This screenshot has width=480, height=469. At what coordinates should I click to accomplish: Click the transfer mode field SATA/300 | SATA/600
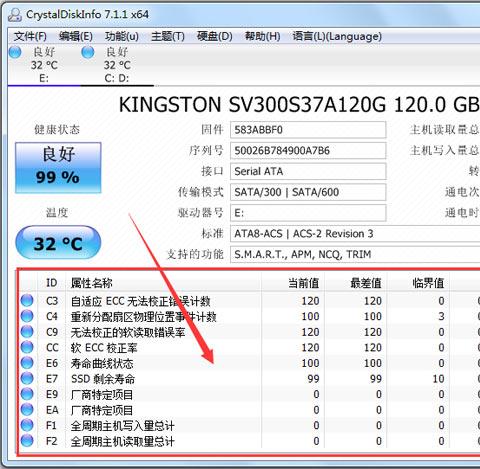pos(308,192)
